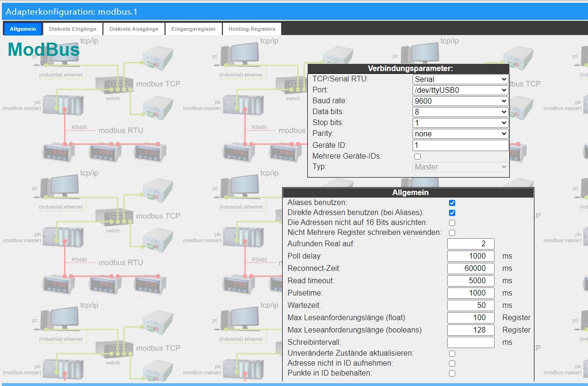Click the Reconnect-Zeit input field
The height and width of the screenshot is (386, 588).
pos(471,269)
